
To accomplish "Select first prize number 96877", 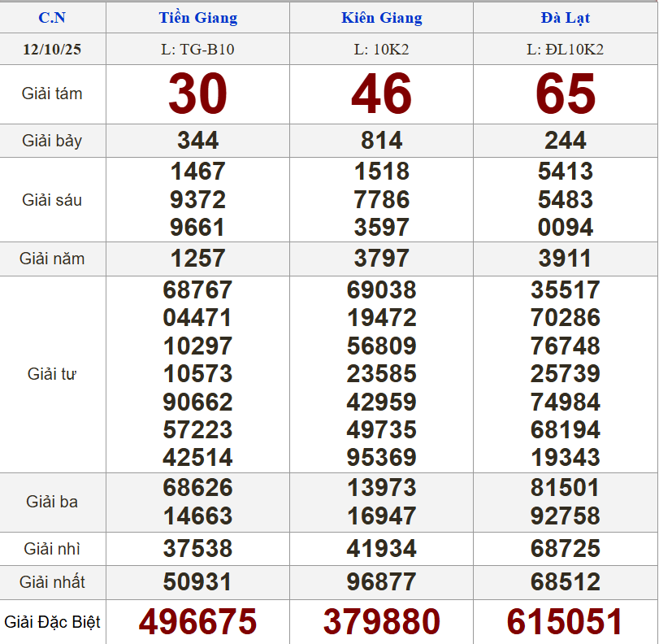I will click(381, 582).
